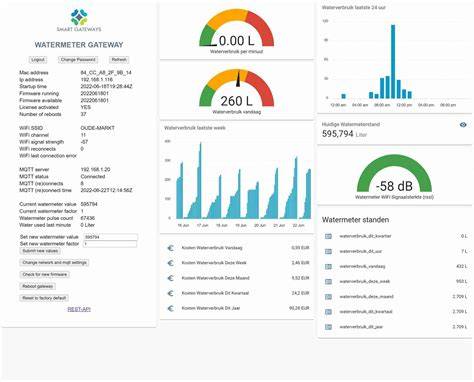474x382 pixels.
Task: Select the WiFi SSID value OUDE-MARKT
Action: 97,128
